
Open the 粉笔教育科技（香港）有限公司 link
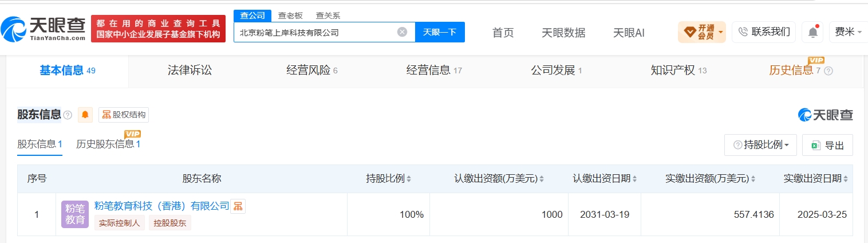(161, 206)
